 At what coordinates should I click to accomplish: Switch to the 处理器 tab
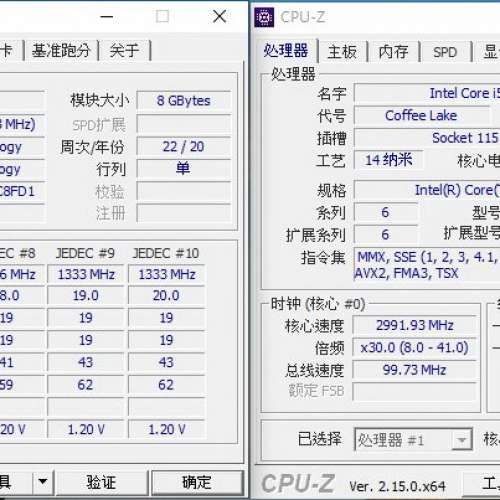pyautogui.click(x=287, y=51)
